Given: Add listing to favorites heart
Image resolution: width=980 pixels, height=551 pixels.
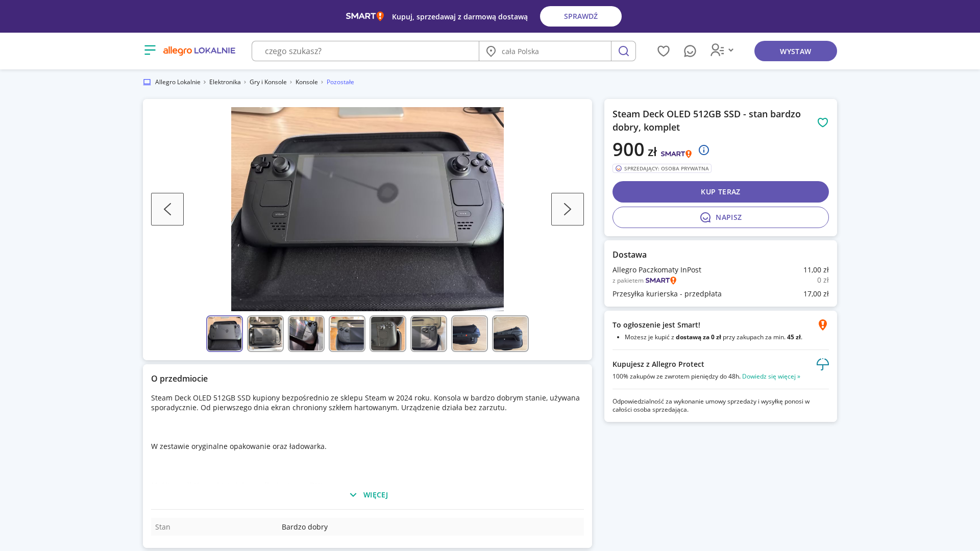Looking at the screenshot, I should (x=823, y=122).
